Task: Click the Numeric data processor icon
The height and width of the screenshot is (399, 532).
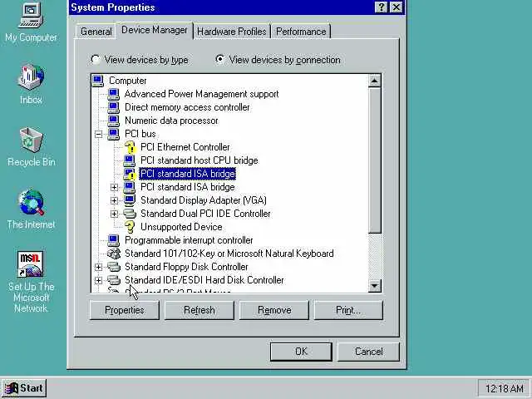Action: 113,121
